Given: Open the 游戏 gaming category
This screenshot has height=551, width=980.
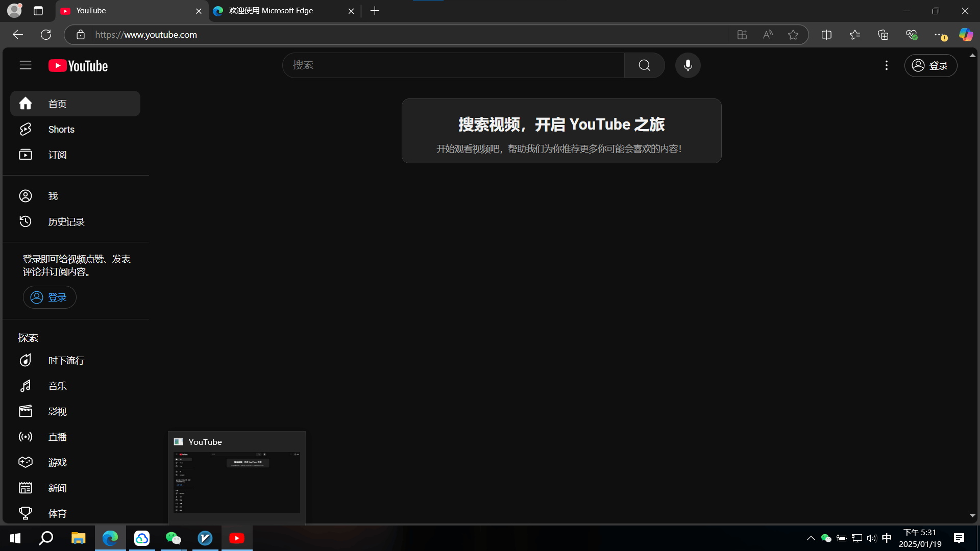Looking at the screenshot, I should coord(57,463).
